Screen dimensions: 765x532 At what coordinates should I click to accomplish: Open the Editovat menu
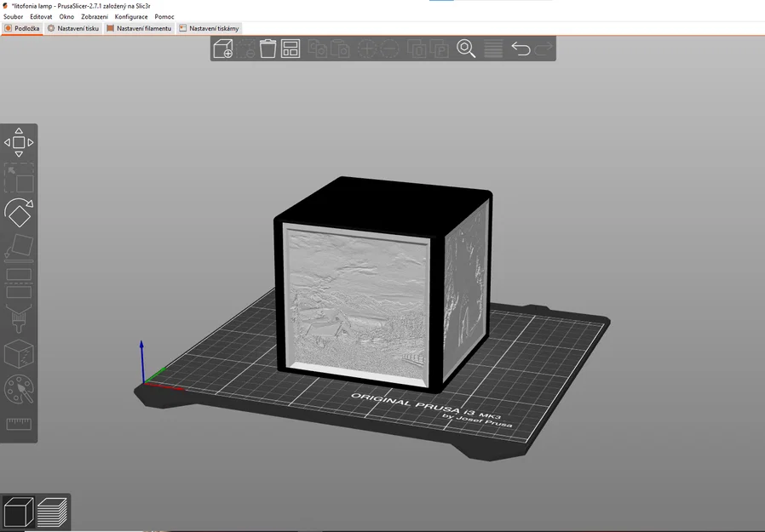[41, 16]
